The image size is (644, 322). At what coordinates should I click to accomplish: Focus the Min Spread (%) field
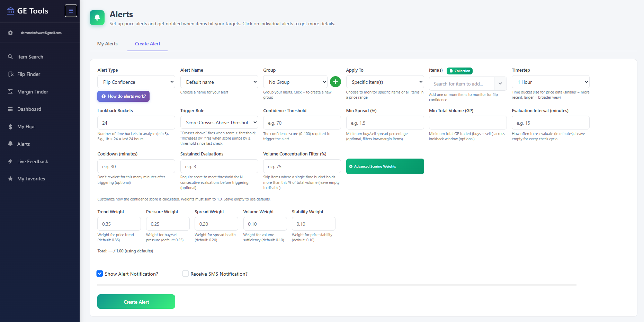click(x=385, y=123)
